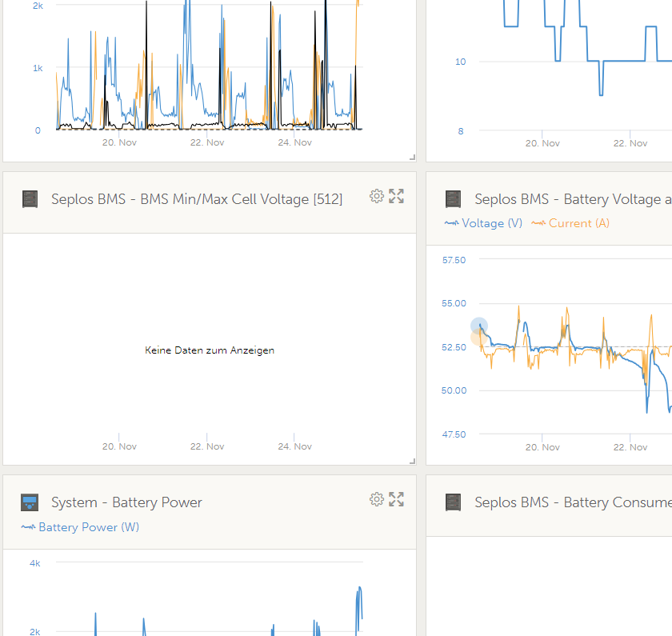This screenshot has width=672, height=636.
Task: Click '22. Nov' axis label in Min/Max Cell Voltage chart
Action: [207, 446]
